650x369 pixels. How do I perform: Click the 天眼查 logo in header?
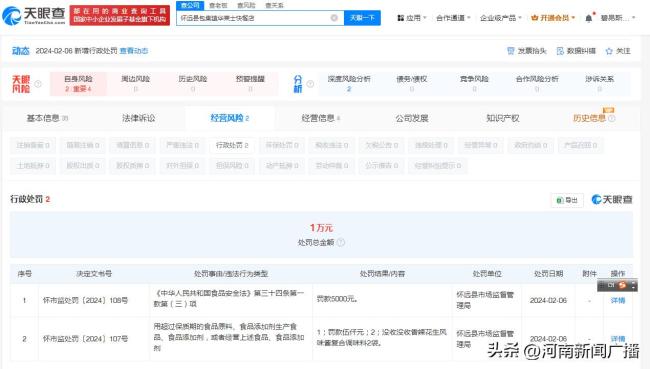[x=34, y=15]
